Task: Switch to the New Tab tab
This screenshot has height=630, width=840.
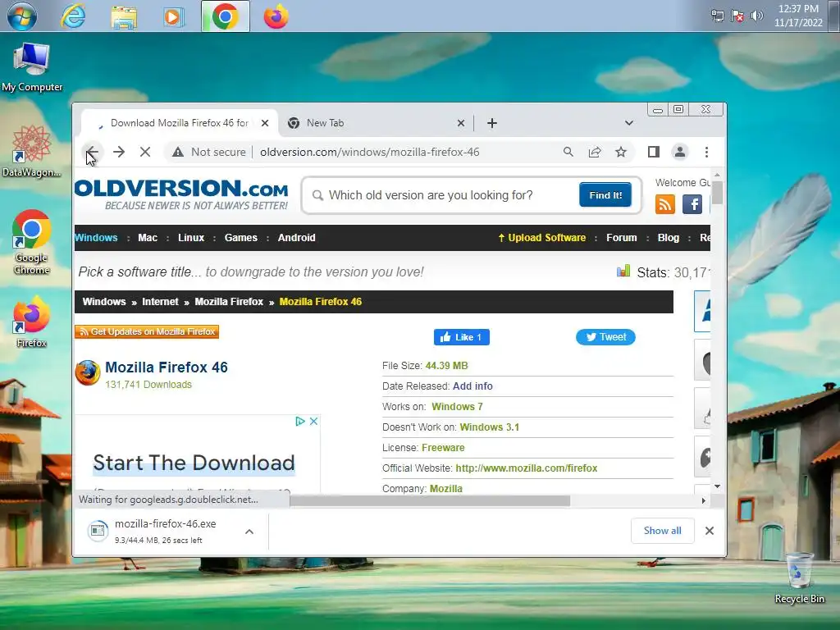Action: click(x=375, y=123)
